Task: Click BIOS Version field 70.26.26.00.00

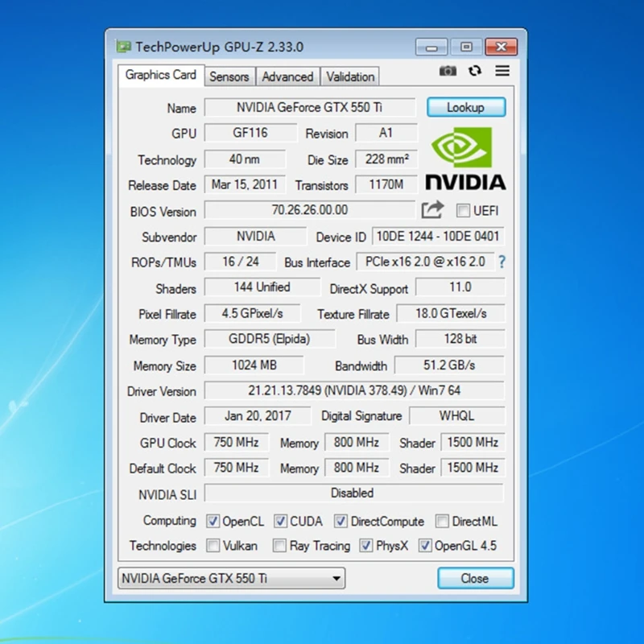Action: coord(310,210)
